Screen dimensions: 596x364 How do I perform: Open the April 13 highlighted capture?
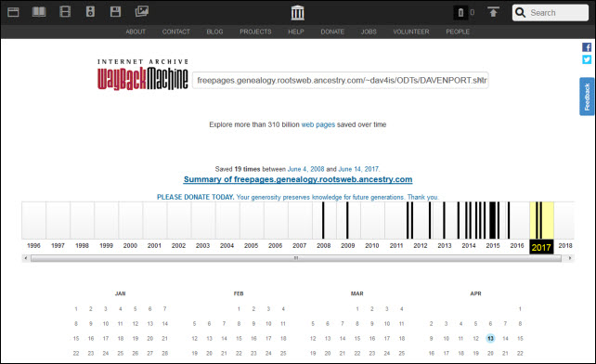491,339
